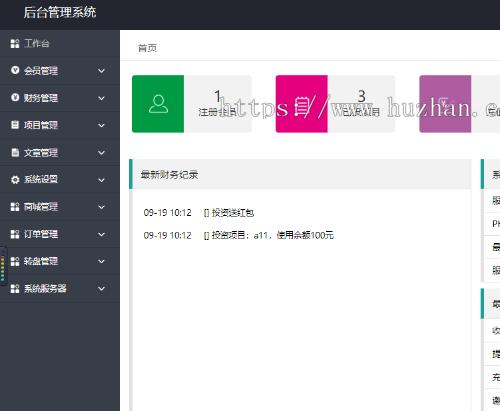The height and width of the screenshot is (411, 500).
Task: Click the 转盘管理 sidebar icon
Action: pos(15,261)
